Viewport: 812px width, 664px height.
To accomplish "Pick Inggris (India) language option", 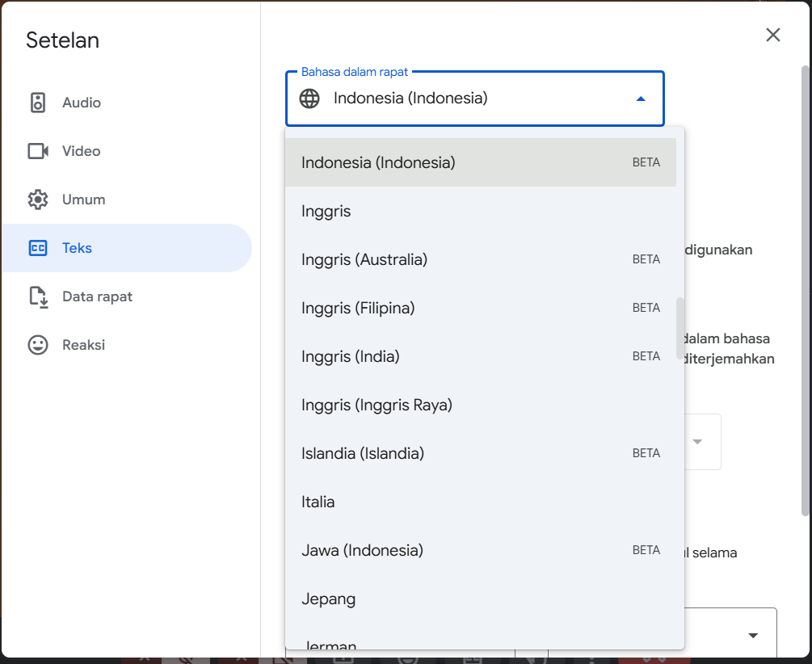I will pyautogui.click(x=351, y=356).
